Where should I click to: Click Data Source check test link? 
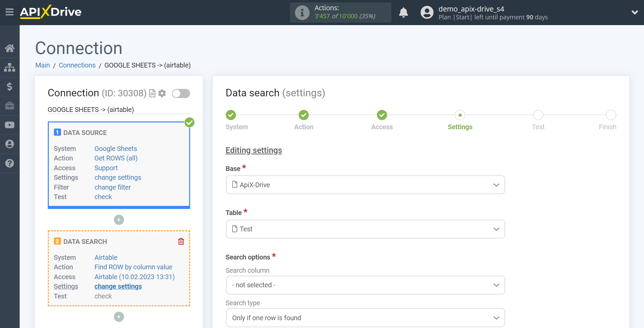pyautogui.click(x=103, y=197)
